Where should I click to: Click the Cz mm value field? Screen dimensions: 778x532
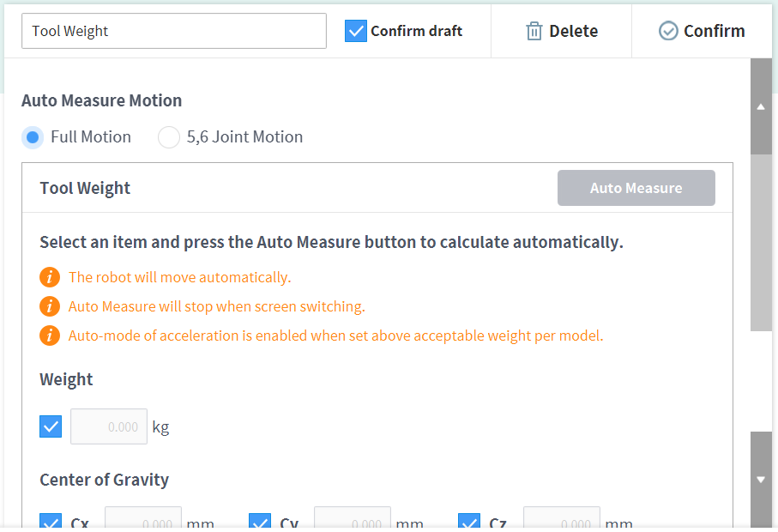pos(562,520)
